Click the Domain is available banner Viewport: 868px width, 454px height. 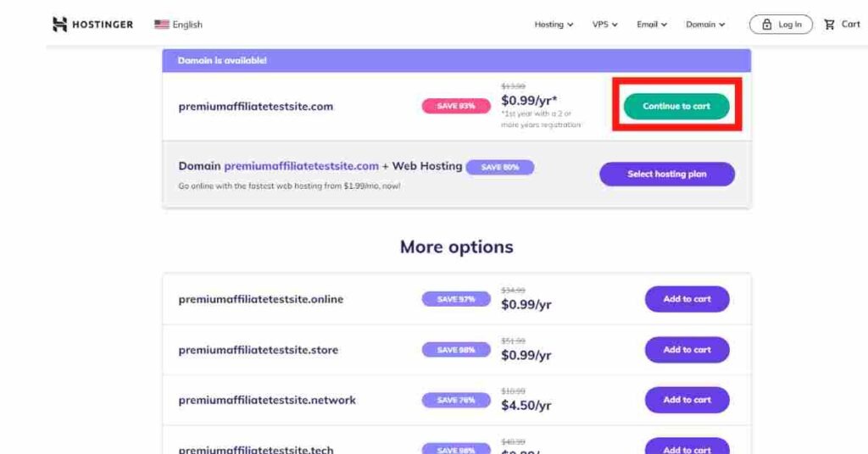(457, 61)
